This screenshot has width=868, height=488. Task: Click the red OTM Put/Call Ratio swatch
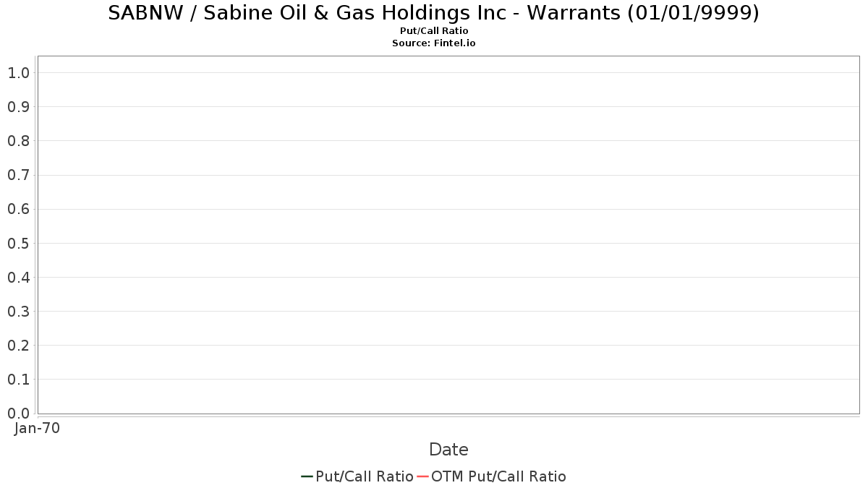tap(423, 476)
